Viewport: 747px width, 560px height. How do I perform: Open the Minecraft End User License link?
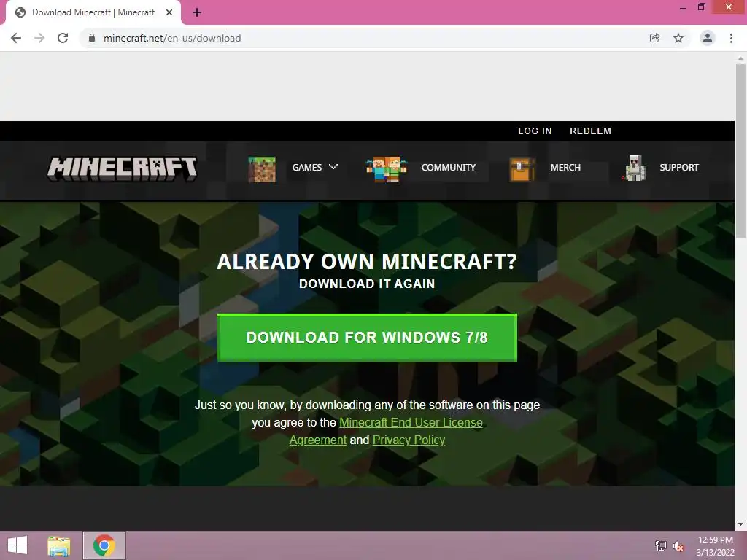(411, 423)
